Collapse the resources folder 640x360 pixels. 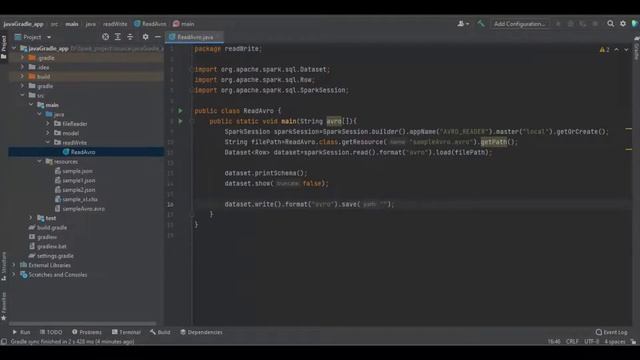(40, 162)
